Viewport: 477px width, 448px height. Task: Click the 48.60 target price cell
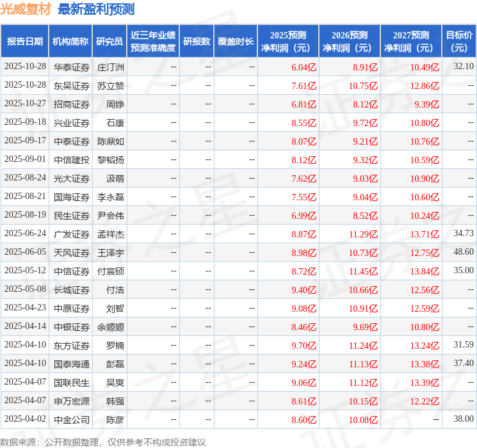[x=463, y=252]
